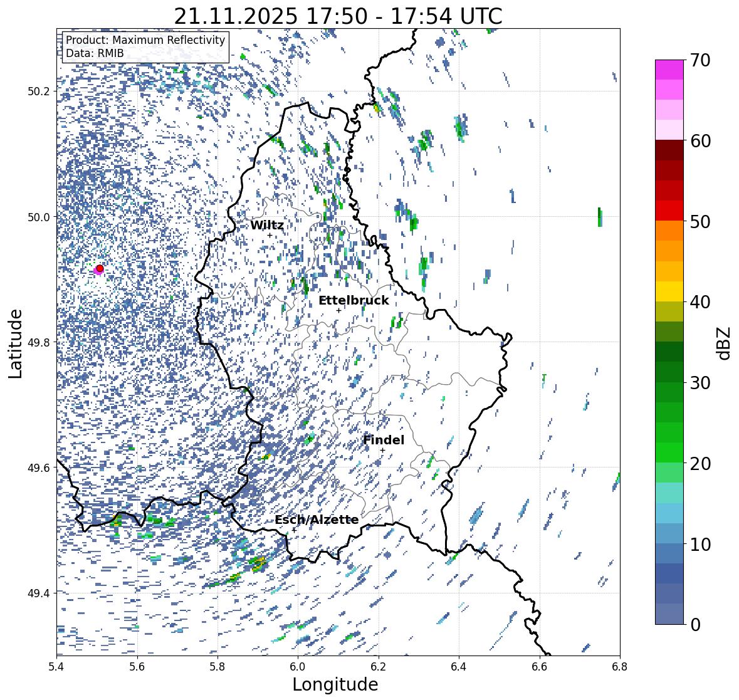
Task: Click the dBZ colorbar axis label
Action: [x=725, y=343]
